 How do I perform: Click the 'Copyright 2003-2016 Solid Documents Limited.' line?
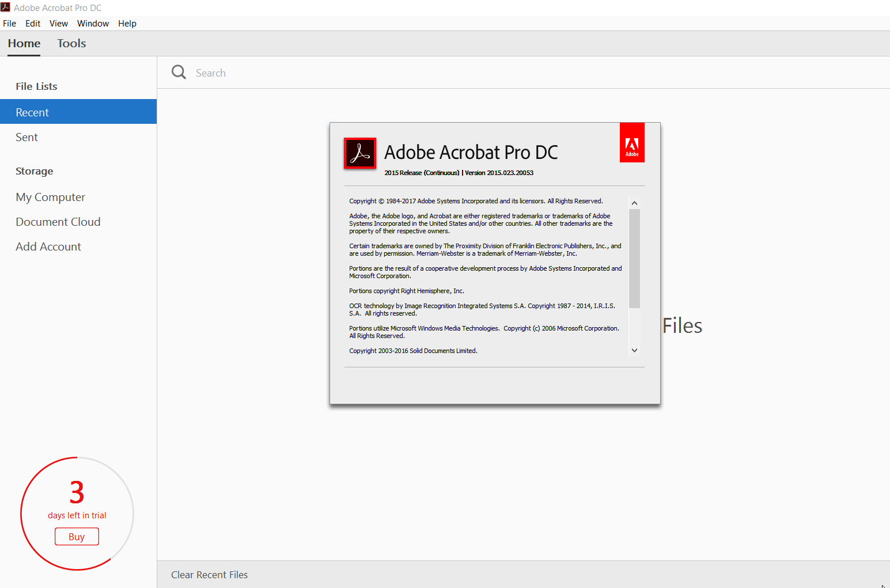click(413, 351)
